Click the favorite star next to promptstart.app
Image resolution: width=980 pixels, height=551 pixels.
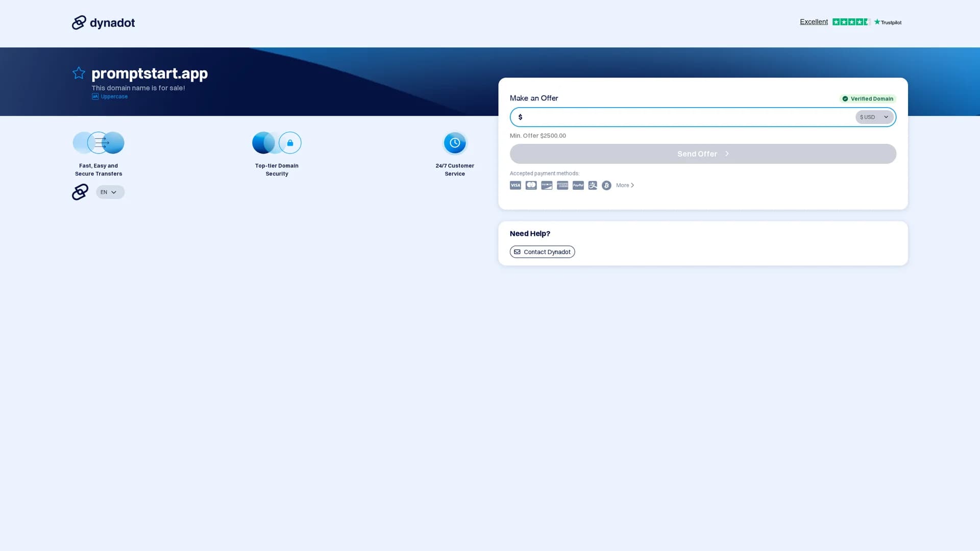79,73
